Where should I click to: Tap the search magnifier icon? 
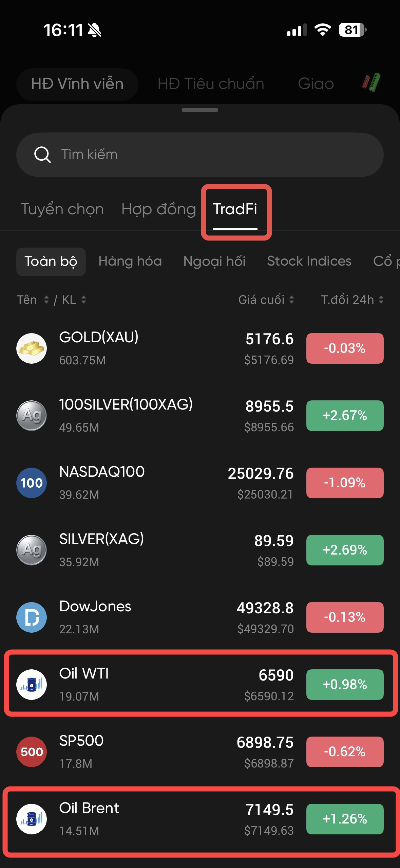coord(42,155)
